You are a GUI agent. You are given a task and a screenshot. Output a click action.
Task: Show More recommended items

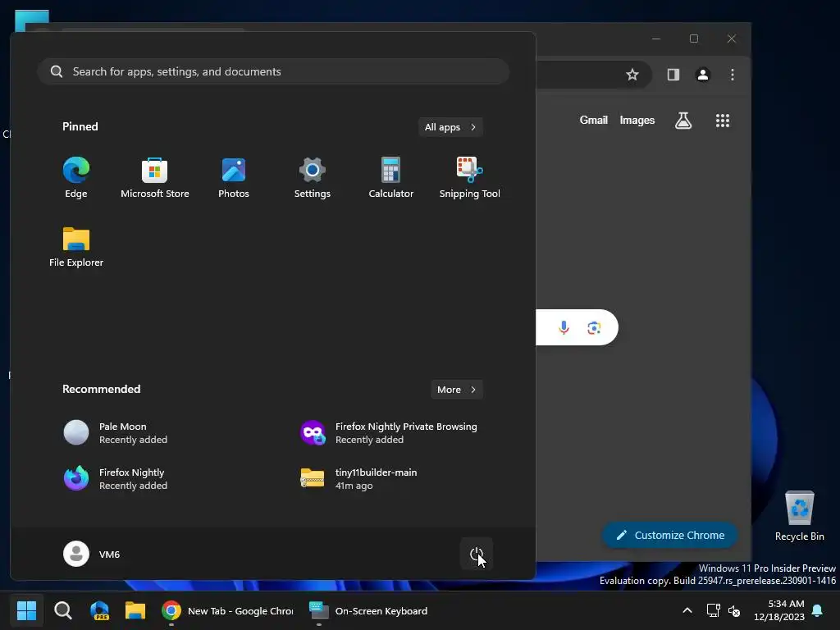456,390
